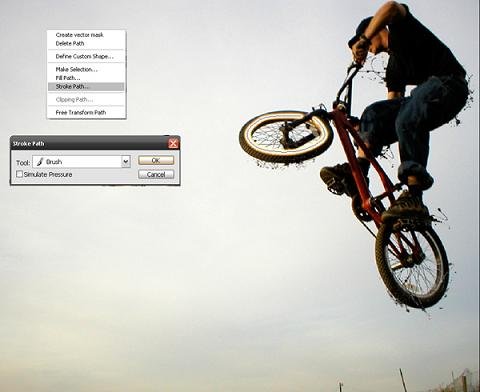Confirm stroke with the OK button
Screen dimensions: 480x392
(156, 160)
